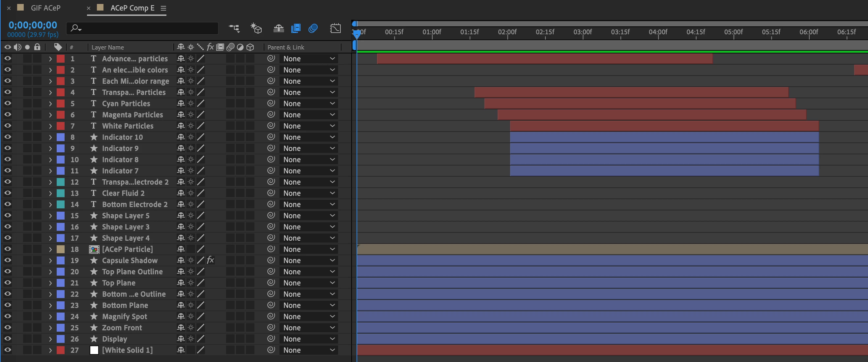Screen dimensions: 868x362
Task: Hide the Magnify Spot layer eye
Action: [7, 316]
